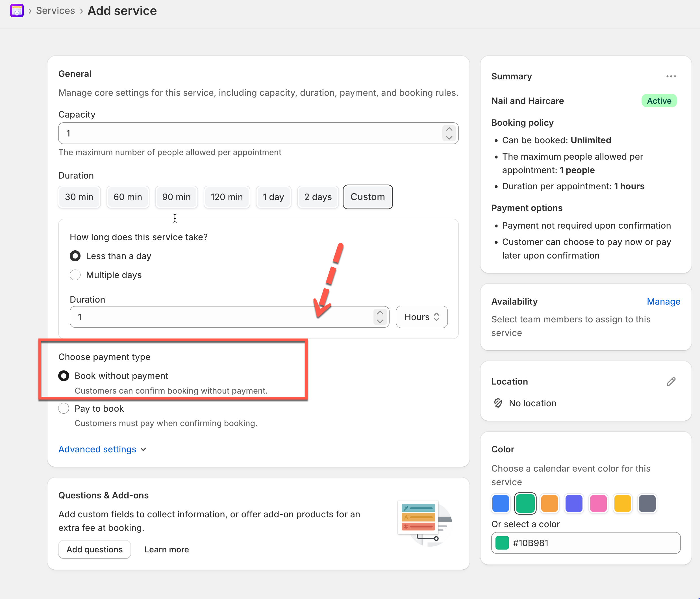Image resolution: width=700 pixels, height=599 pixels.
Task: Select the 90 min duration preset
Action: [176, 197]
